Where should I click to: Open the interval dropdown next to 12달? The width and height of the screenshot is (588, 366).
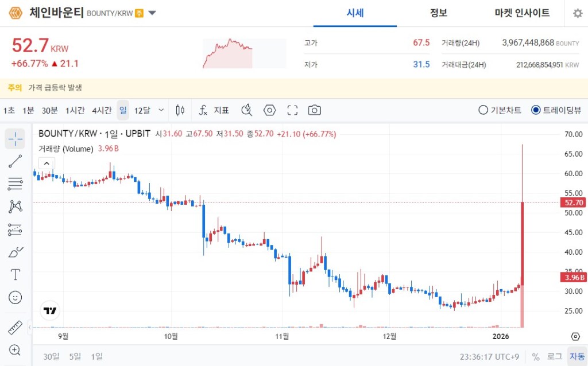[161, 110]
